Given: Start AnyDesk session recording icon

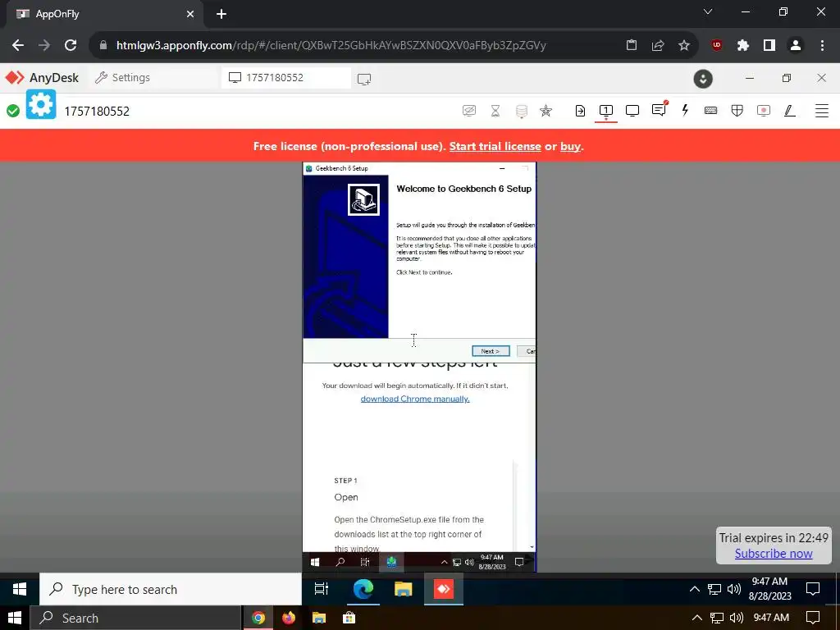Looking at the screenshot, I should (x=764, y=111).
